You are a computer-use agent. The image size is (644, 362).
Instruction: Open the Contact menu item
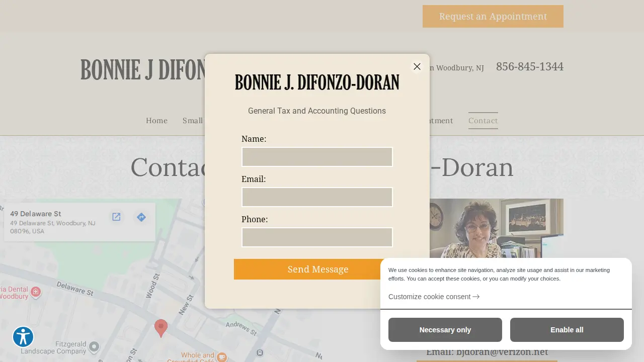483,121
